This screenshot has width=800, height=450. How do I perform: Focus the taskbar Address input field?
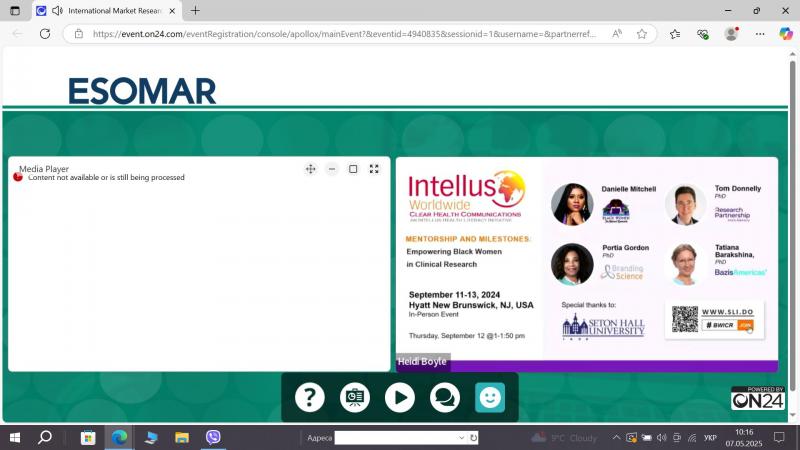[x=396, y=438]
